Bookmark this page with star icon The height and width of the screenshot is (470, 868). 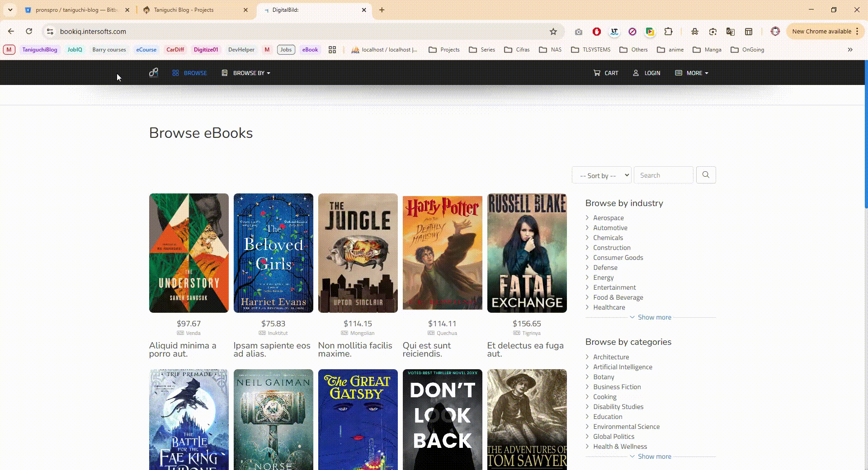pyautogui.click(x=553, y=32)
